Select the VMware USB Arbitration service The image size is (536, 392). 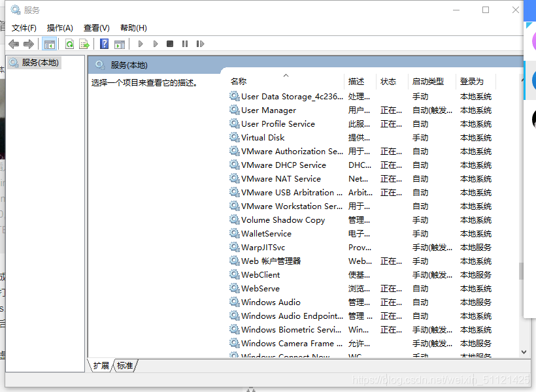tap(292, 193)
